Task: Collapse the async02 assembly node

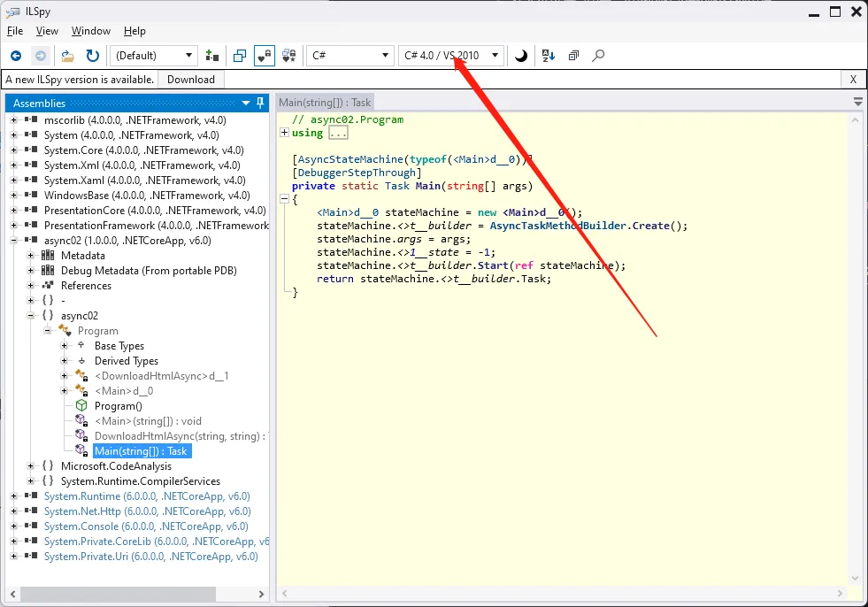Action: coord(14,241)
